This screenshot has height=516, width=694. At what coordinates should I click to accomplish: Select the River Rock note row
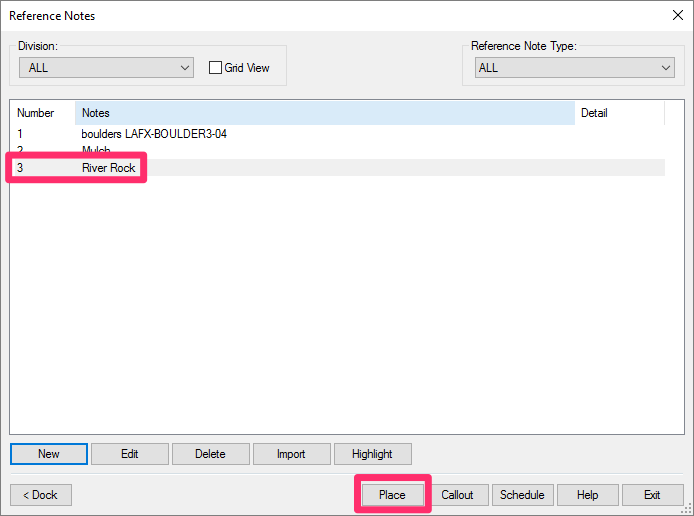(337, 168)
